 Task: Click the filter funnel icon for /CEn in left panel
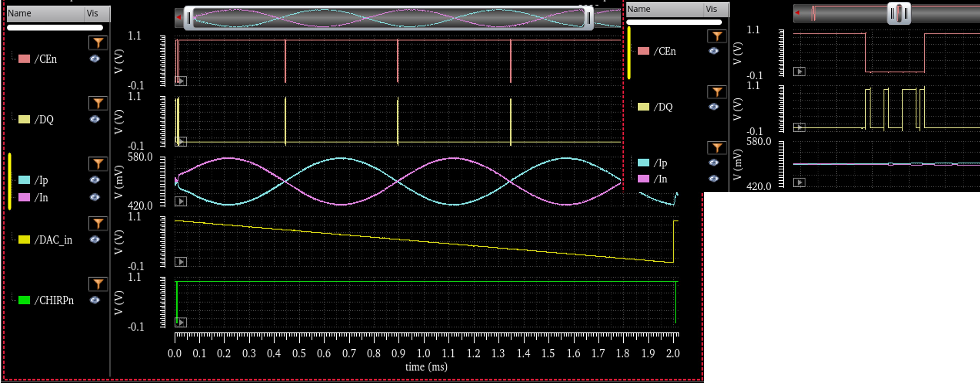[x=98, y=42]
